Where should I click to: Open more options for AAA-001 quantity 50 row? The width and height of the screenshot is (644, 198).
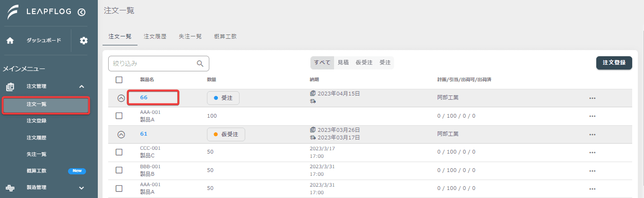(x=592, y=189)
